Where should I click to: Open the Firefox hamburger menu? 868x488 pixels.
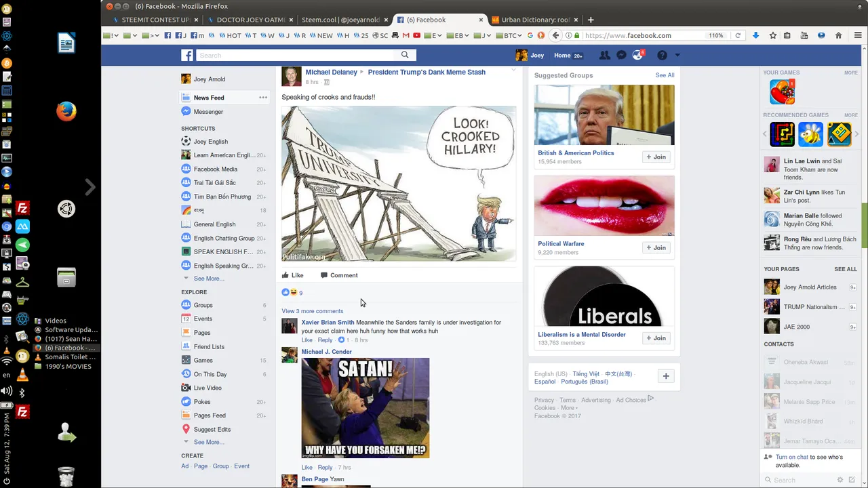[858, 35]
